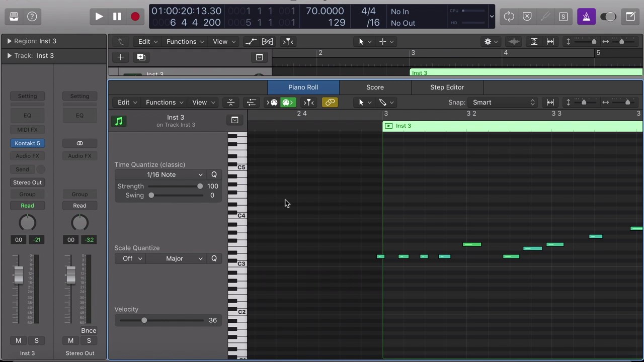Open the Kontakt 5 instrument slot
644x362 pixels.
pyautogui.click(x=27, y=144)
